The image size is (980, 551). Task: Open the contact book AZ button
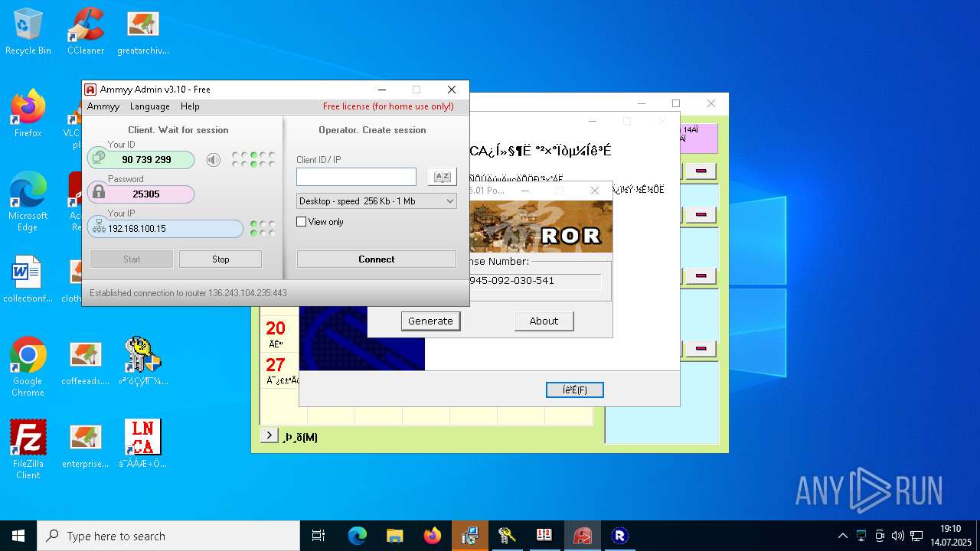(x=442, y=177)
